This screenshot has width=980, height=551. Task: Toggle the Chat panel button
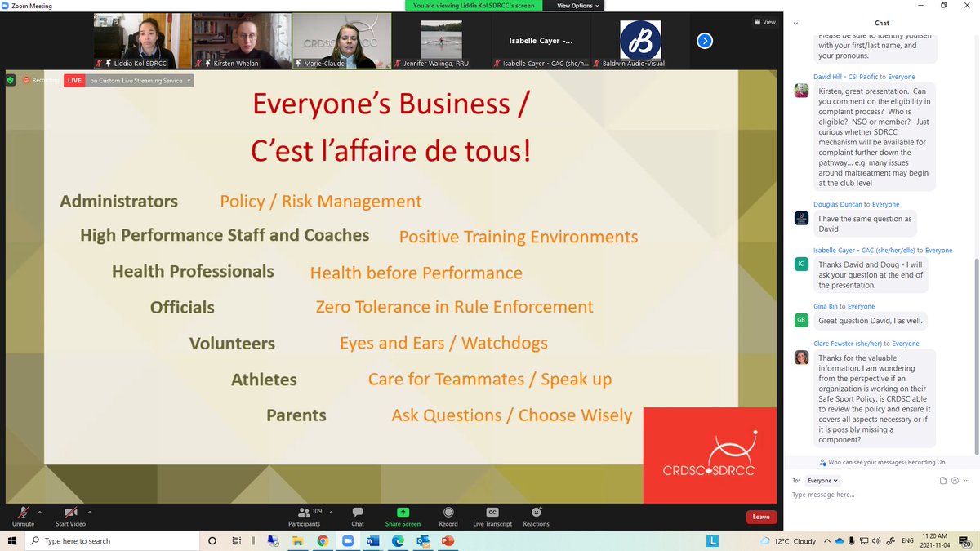click(x=358, y=516)
